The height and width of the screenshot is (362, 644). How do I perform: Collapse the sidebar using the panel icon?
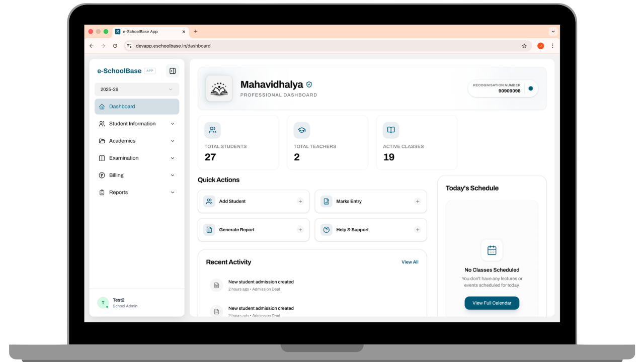[172, 71]
